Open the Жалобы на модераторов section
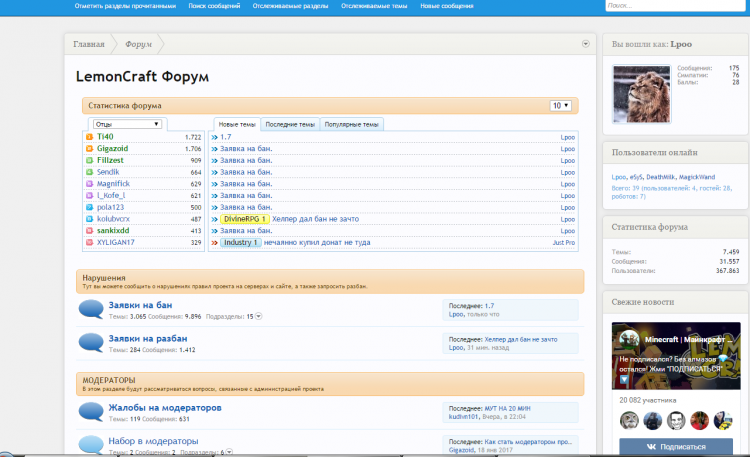The height and width of the screenshot is (457, 750). click(x=165, y=408)
